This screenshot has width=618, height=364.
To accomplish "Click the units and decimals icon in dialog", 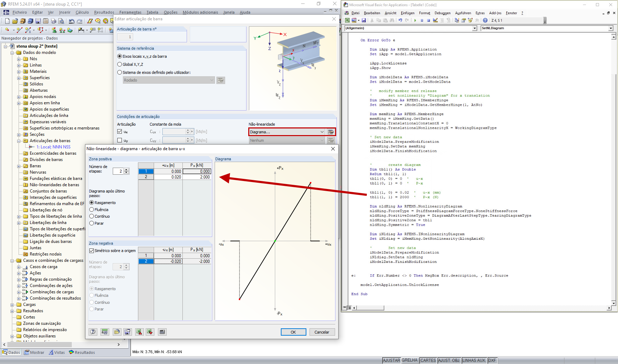I will [104, 332].
